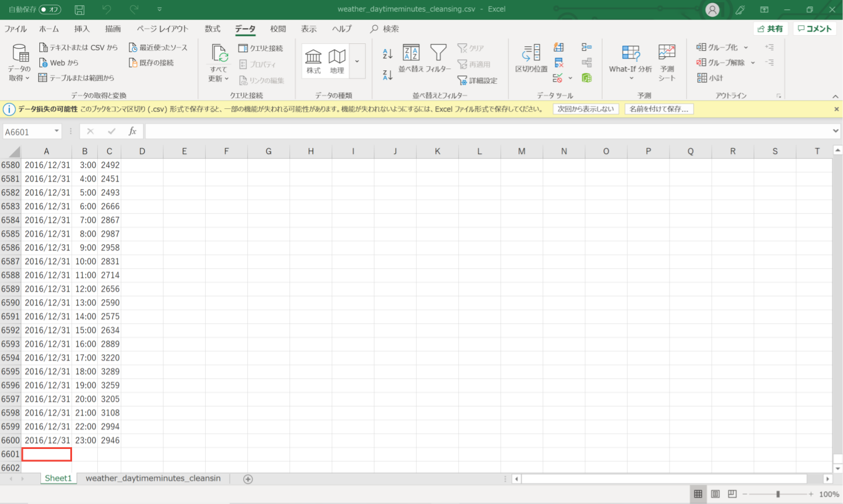The width and height of the screenshot is (843, 504).
Task: Click the コメント comments button
Action: point(814,29)
